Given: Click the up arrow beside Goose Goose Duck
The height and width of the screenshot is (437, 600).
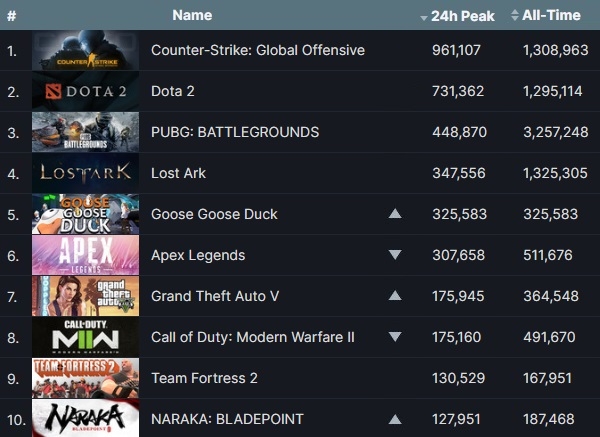Looking at the screenshot, I should tap(395, 214).
